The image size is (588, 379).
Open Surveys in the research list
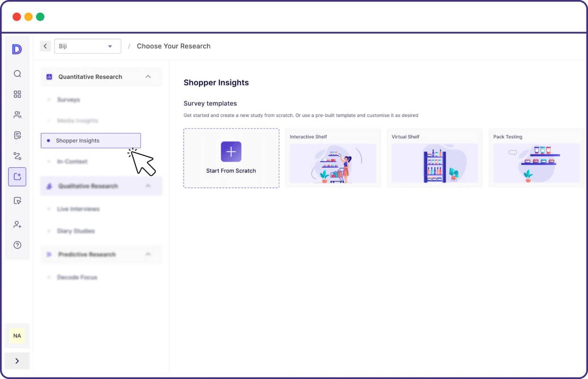[68, 100]
